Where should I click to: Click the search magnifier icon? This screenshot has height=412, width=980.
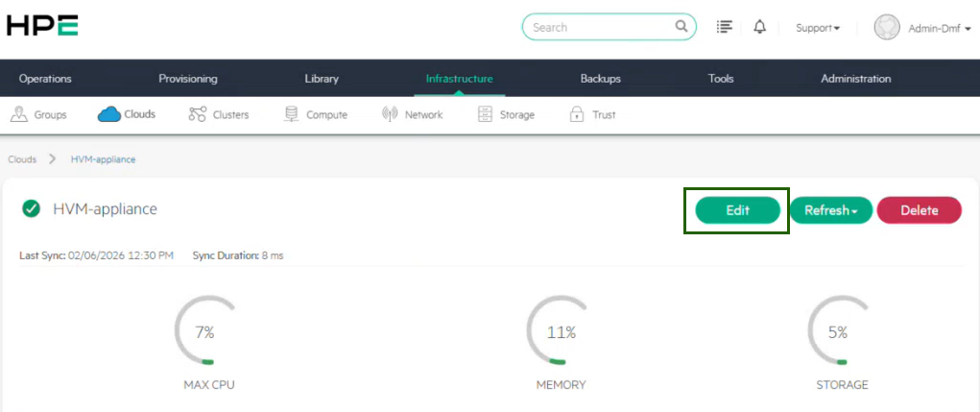681,27
